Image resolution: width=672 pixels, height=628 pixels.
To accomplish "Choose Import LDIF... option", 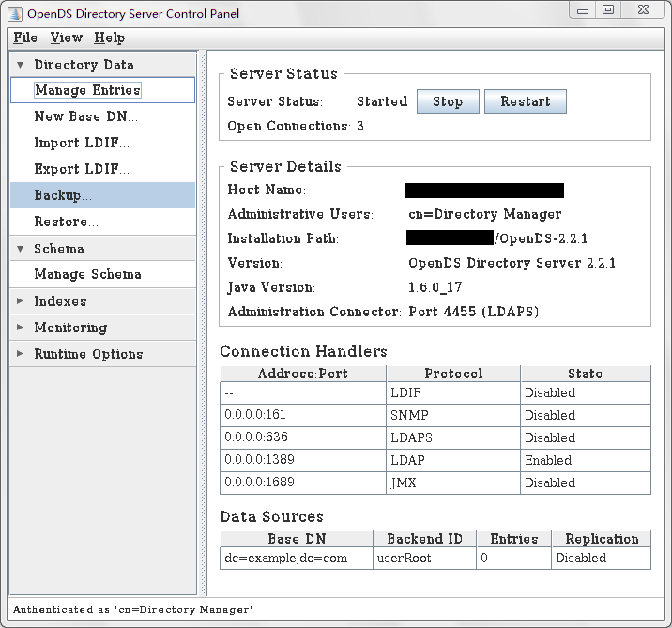I will click(103, 143).
